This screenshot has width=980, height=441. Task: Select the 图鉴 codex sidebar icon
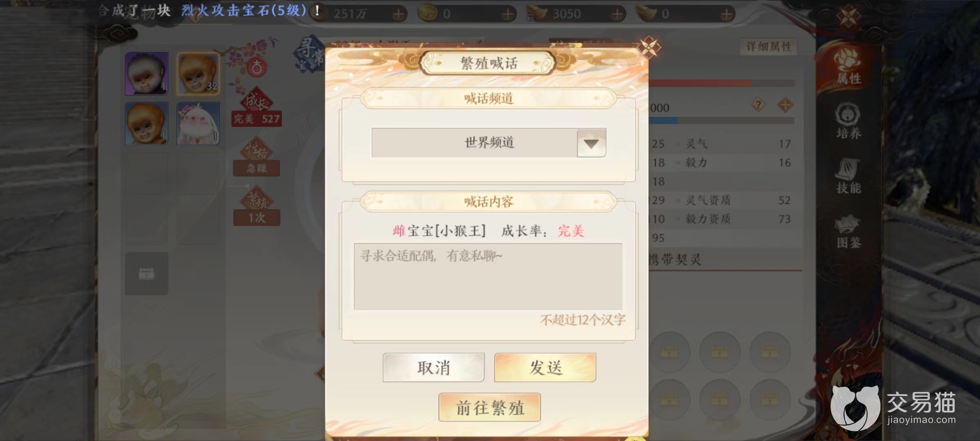(849, 232)
